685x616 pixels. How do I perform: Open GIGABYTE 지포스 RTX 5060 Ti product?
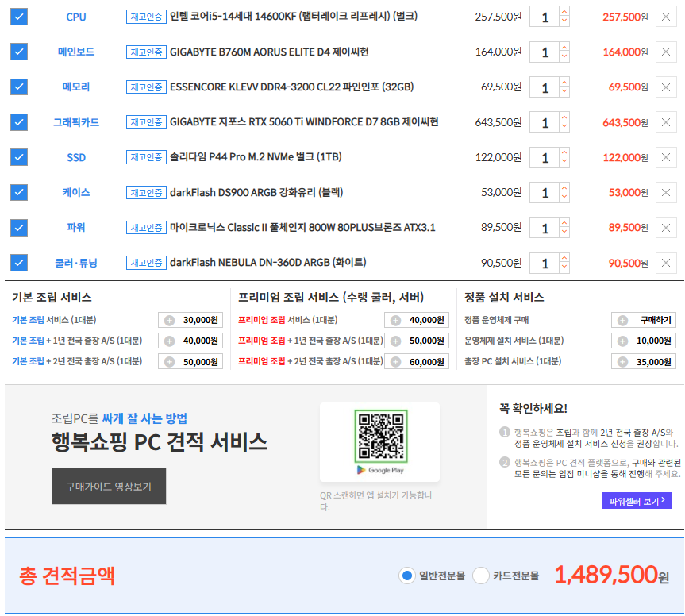[x=304, y=122]
